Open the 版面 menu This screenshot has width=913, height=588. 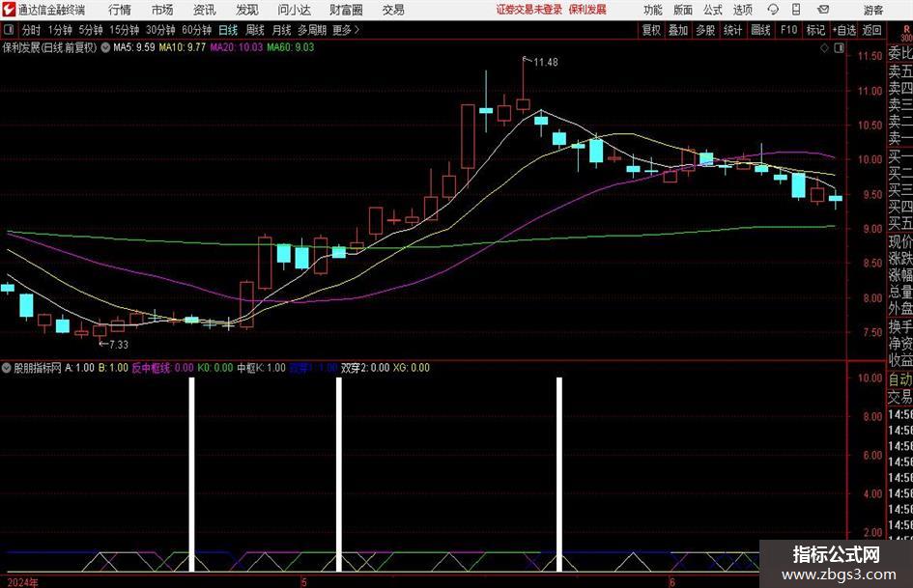pos(682,10)
